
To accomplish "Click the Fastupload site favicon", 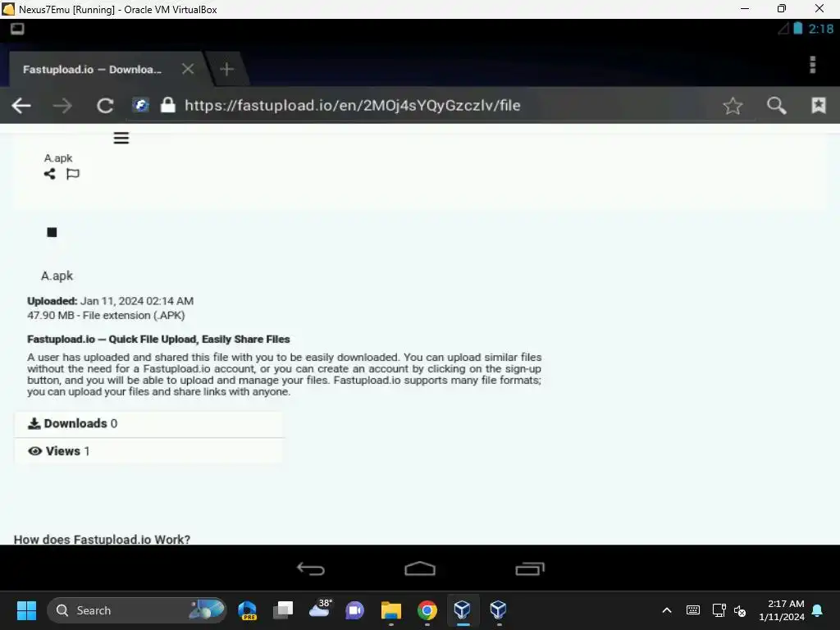I will coord(141,105).
